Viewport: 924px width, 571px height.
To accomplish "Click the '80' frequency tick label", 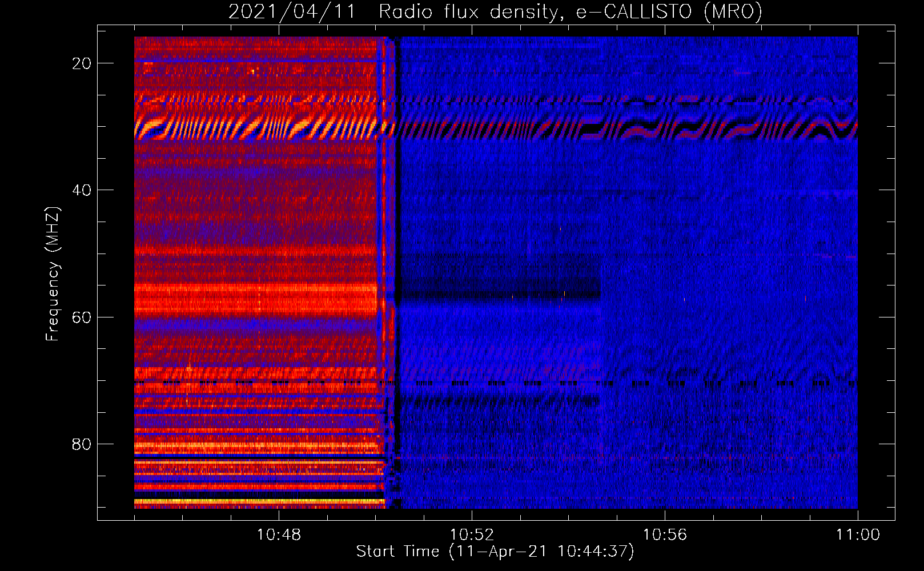I will click(x=82, y=444).
